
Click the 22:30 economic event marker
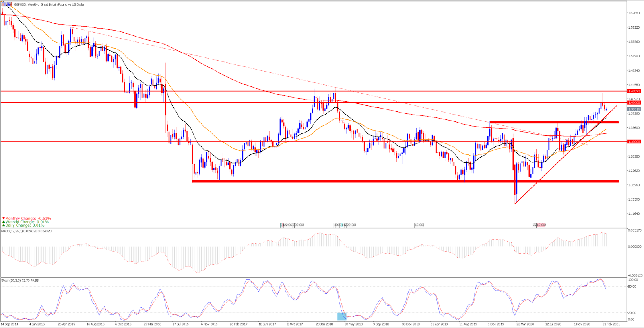350,225
